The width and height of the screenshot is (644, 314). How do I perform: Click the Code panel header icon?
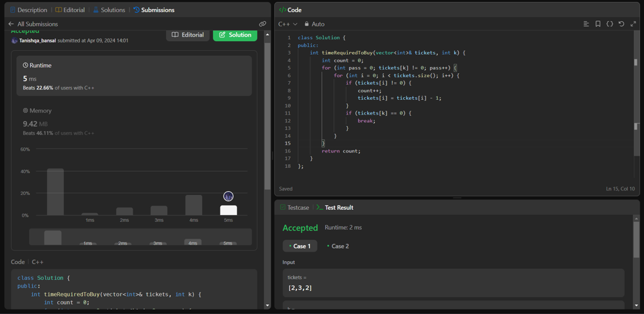(x=283, y=10)
